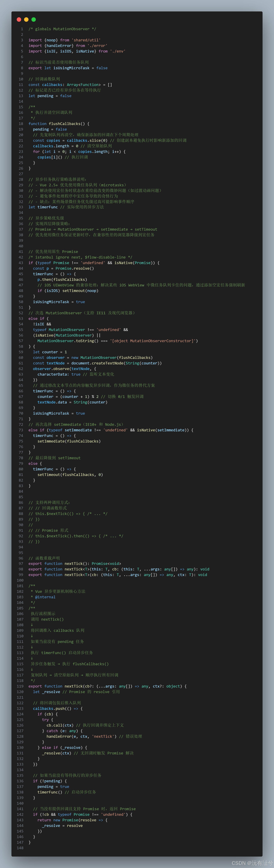Click comment '// this.$nextTick().then(() => {'

[76, 536]
